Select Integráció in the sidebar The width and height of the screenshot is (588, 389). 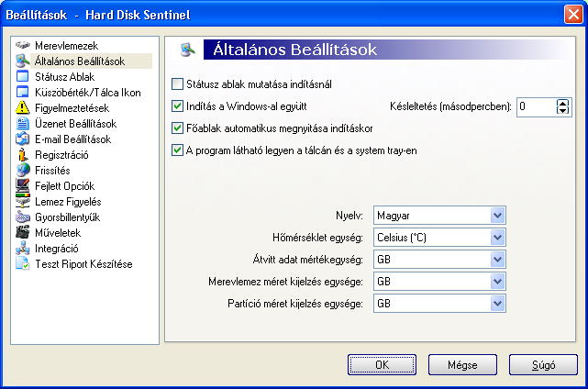click(57, 249)
